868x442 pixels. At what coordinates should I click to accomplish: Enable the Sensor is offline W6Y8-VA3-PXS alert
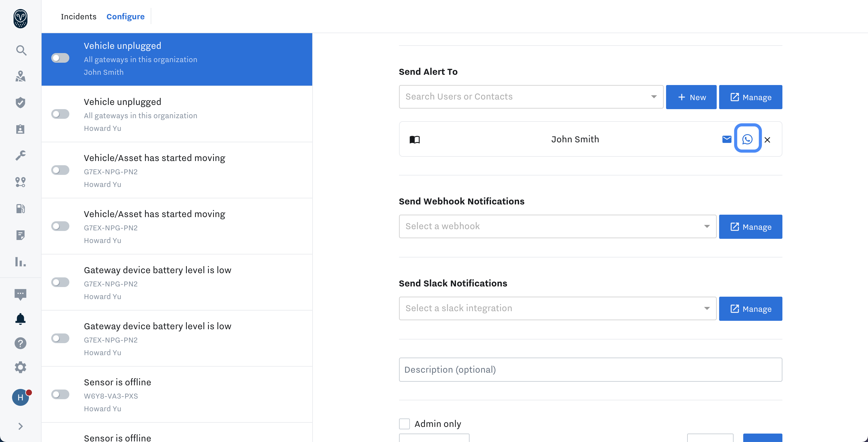tap(60, 394)
